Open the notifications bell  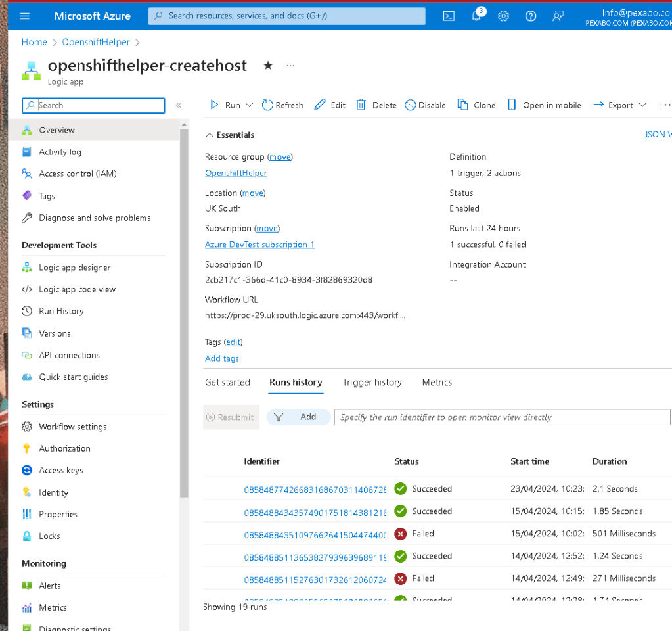click(476, 16)
